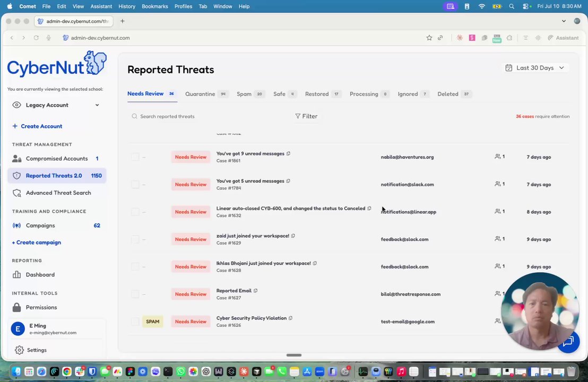Select checkbox for Case #1628

pyautogui.click(x=135, y=266)
